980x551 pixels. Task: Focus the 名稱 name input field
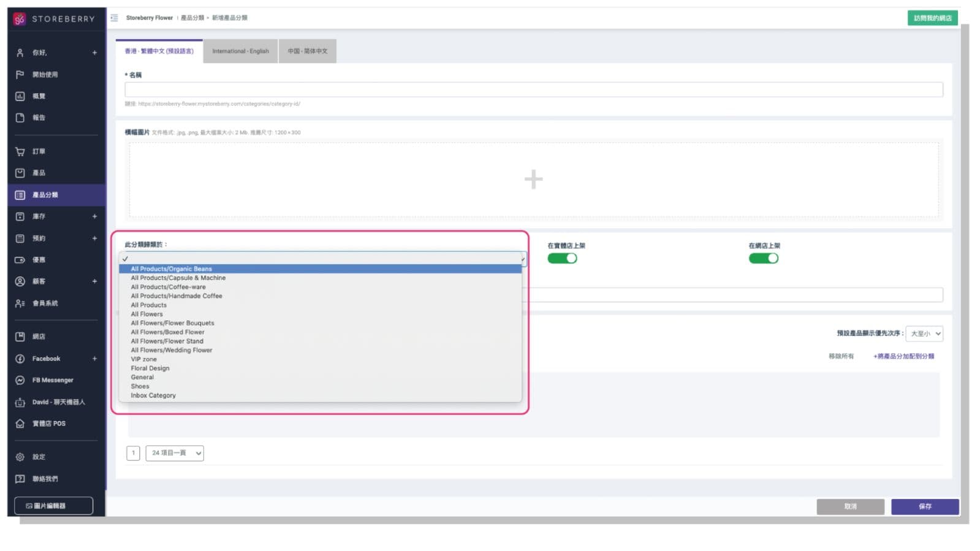(x=533, y=89)
